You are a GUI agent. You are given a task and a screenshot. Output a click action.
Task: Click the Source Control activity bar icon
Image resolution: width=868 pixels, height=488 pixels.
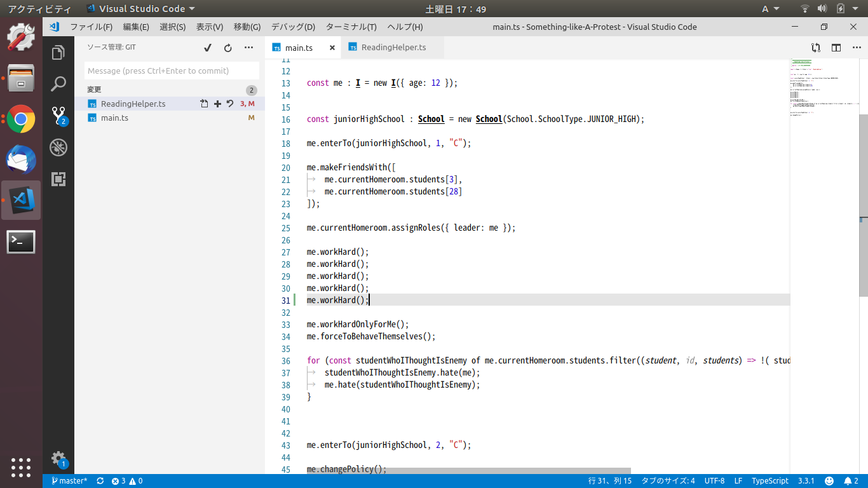coord(58,116)
